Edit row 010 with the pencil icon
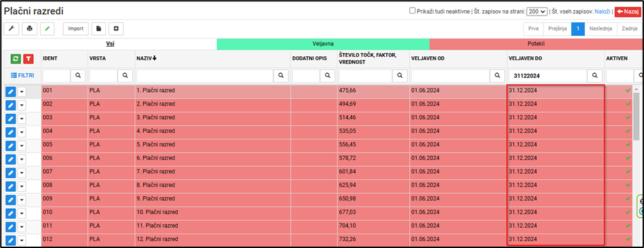 pos(11,213)
